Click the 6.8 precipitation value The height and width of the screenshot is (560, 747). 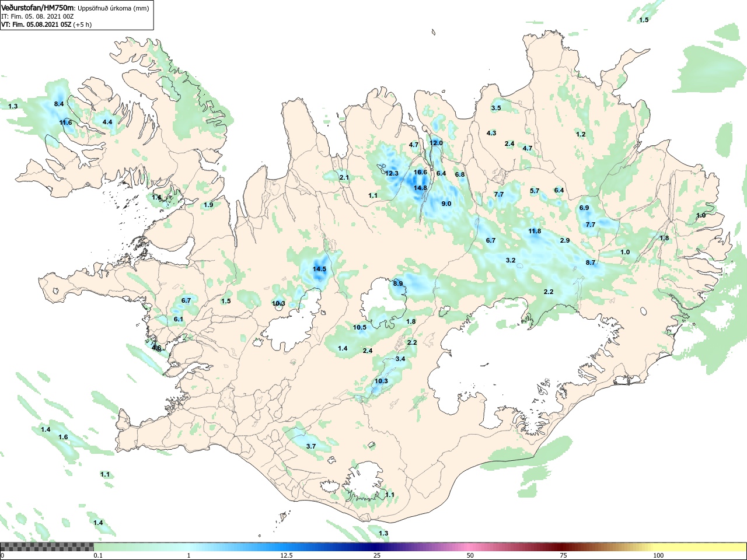(460, 174)
